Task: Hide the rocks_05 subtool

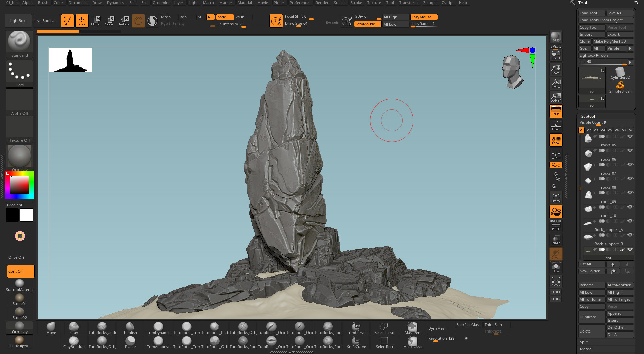Action: pos(630,136)
